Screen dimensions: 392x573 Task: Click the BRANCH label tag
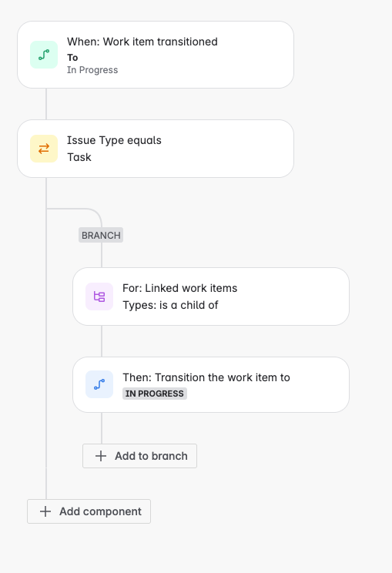(101, 235)
